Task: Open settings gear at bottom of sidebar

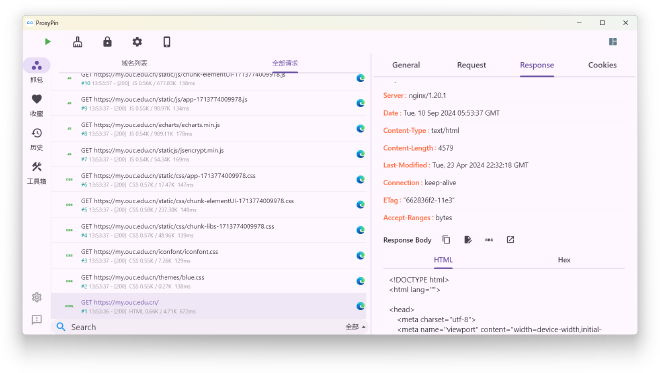Action: point(37,297)
